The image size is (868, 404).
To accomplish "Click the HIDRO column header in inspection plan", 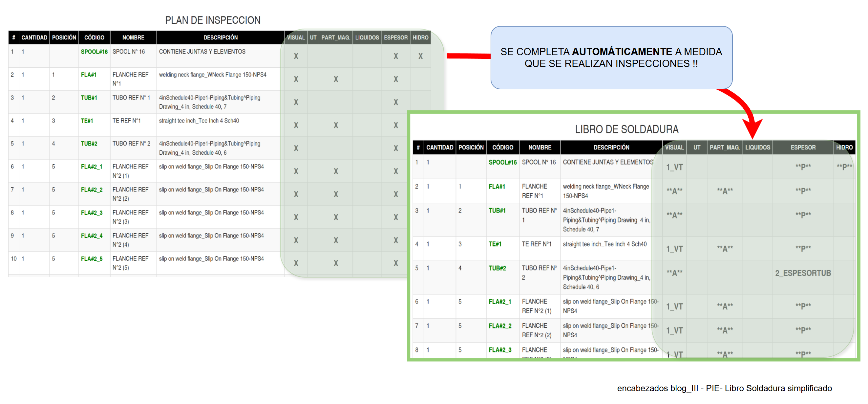I will coord(420,37).
